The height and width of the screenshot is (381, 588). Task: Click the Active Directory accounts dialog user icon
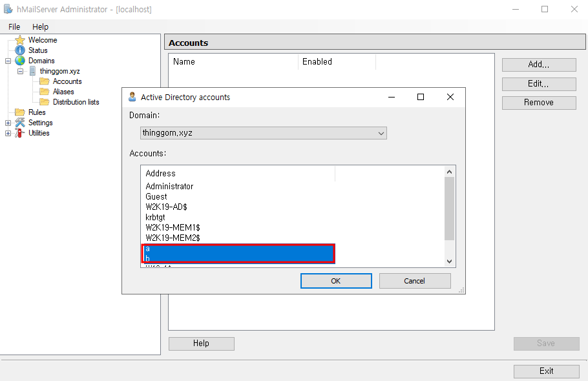pos(132,97)
